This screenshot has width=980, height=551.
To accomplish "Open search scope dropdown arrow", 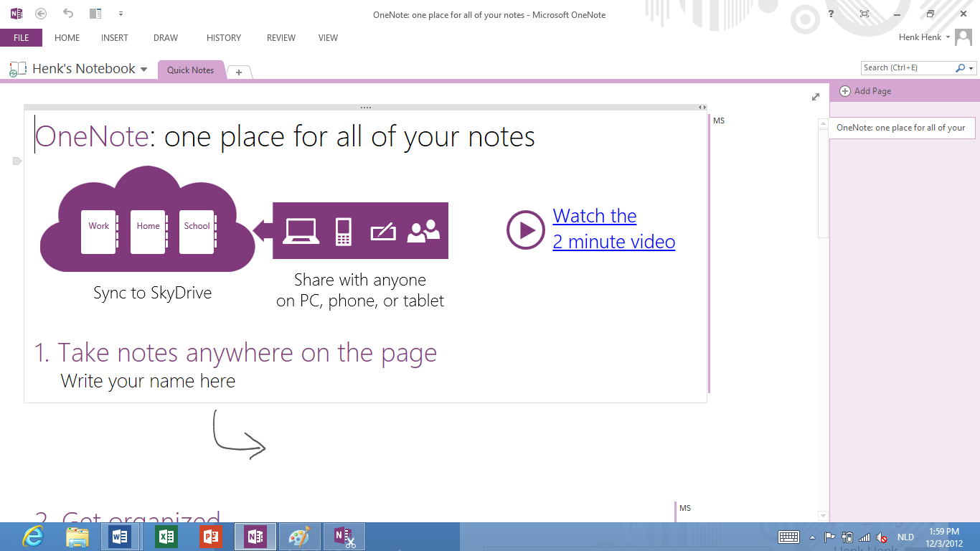I will point(971,68).
